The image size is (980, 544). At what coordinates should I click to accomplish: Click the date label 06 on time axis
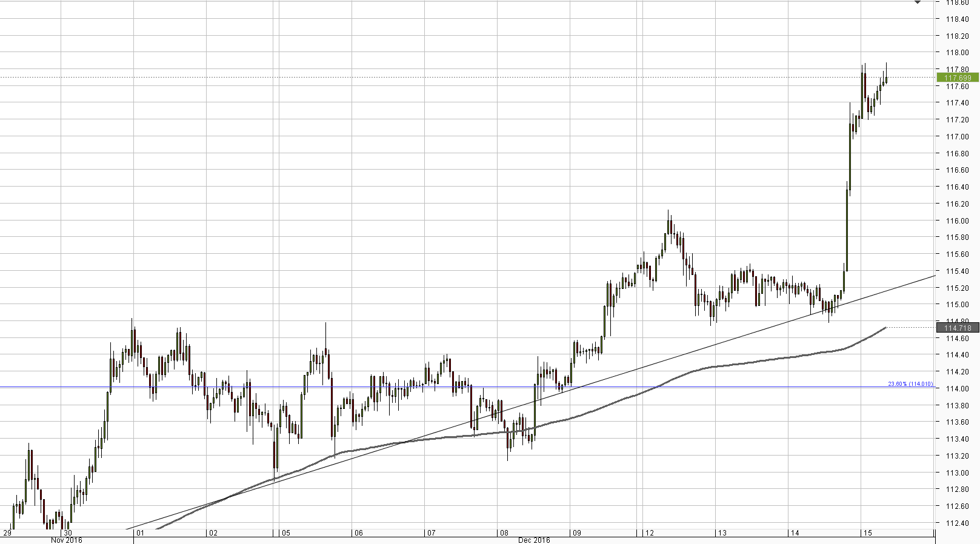(359, 533)
